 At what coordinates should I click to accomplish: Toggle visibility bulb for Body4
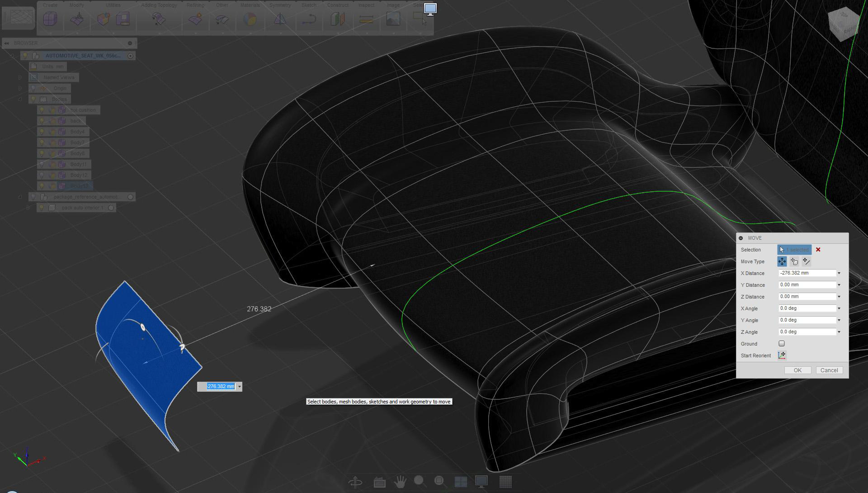point(42,132)
